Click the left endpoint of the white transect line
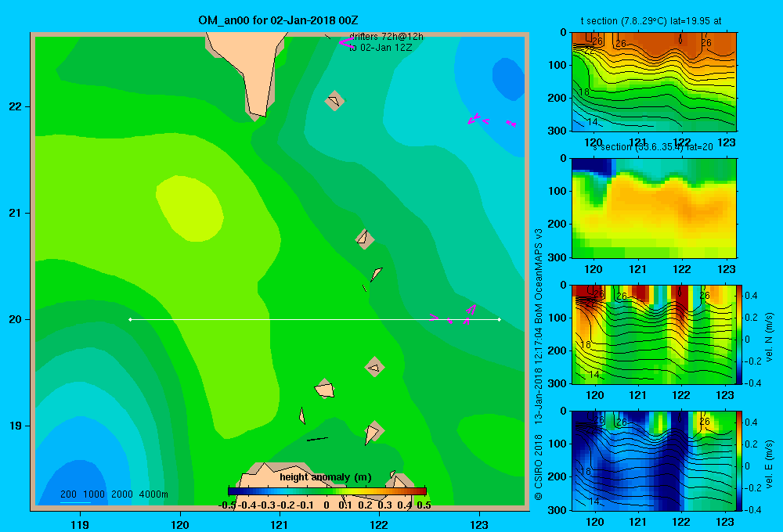The image size is (783, 532). tap(130, 319)
